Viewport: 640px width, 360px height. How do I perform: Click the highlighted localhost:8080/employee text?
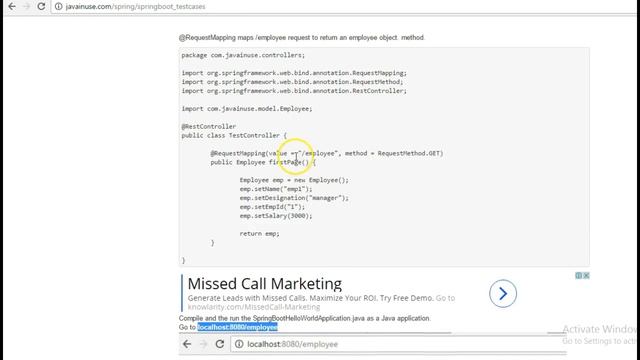point(238,327)
